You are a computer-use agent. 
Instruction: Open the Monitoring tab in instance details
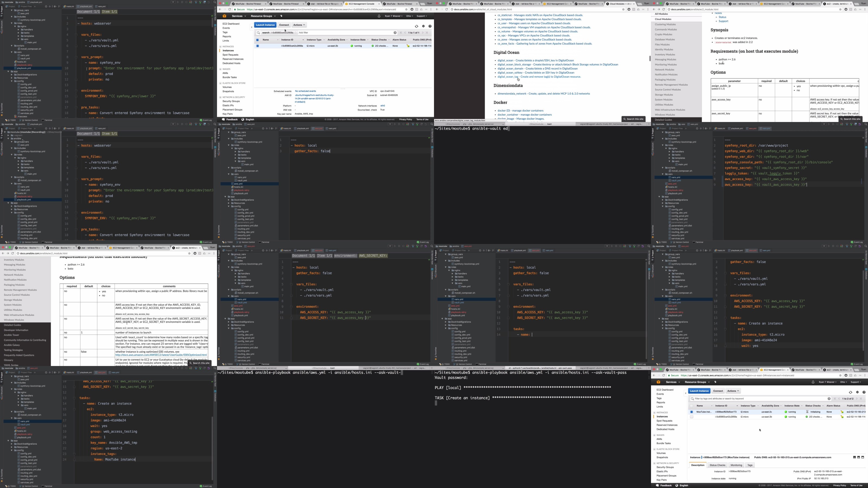736,465
